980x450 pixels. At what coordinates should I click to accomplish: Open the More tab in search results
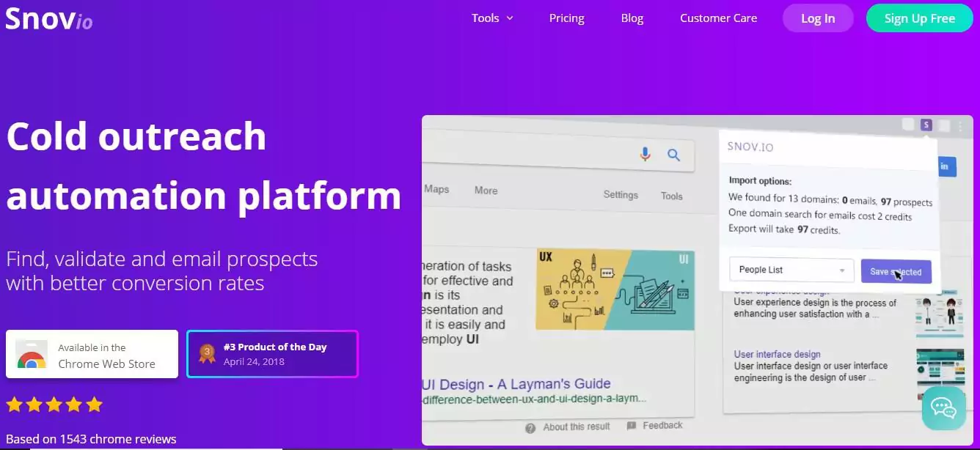[486, 191]
